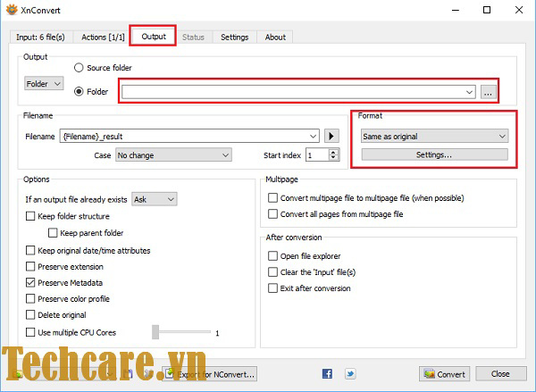This screenshot has height=392, width=536.
Task: Enable Preserve color profile
Action: [30, 298]
